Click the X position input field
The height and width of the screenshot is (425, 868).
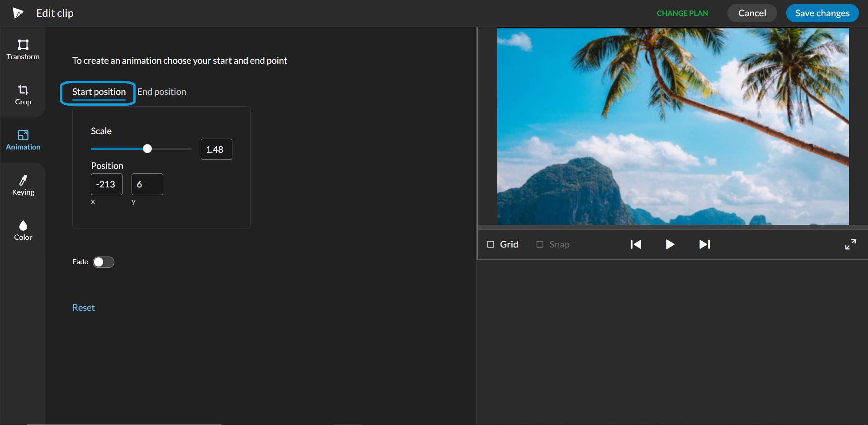[x=107, y=184]
